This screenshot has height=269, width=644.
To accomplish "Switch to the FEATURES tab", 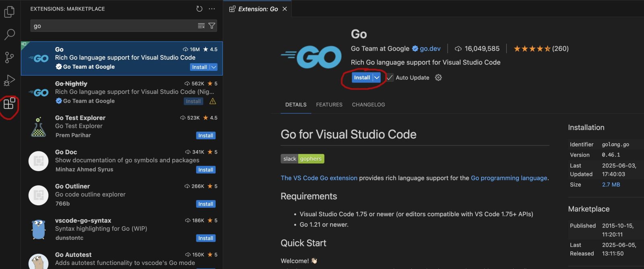I will [x=329, y=105].
